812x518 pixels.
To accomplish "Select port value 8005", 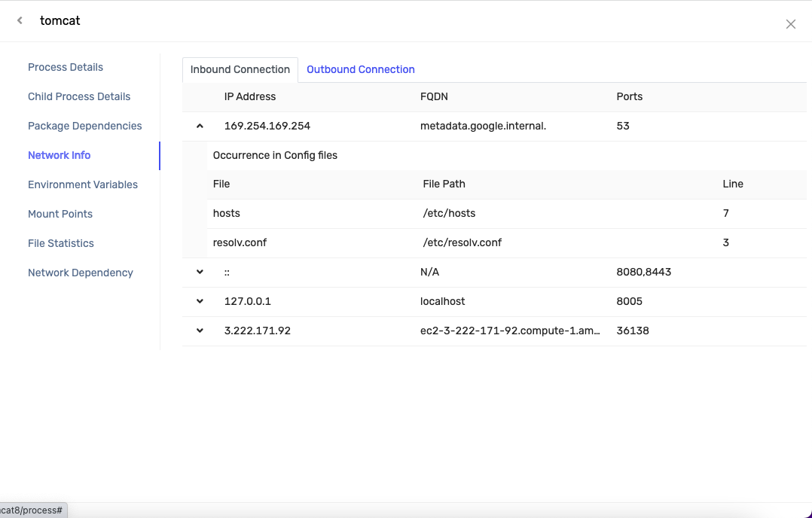I will click(x=629, y=301).
